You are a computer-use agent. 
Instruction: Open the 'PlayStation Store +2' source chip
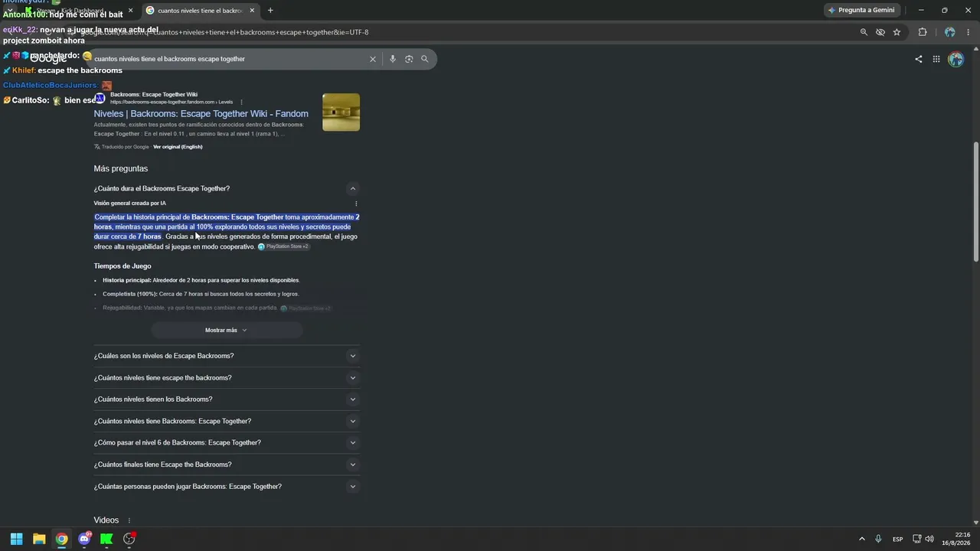pos(284,246)
